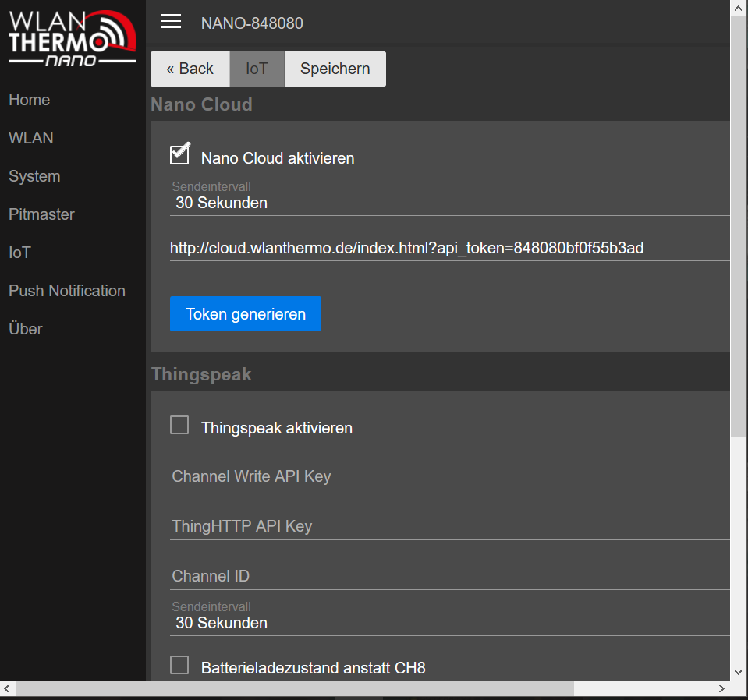Open Über page in the sidebar
The height and width of the screenshot is (700, 748).
[25, 328]
